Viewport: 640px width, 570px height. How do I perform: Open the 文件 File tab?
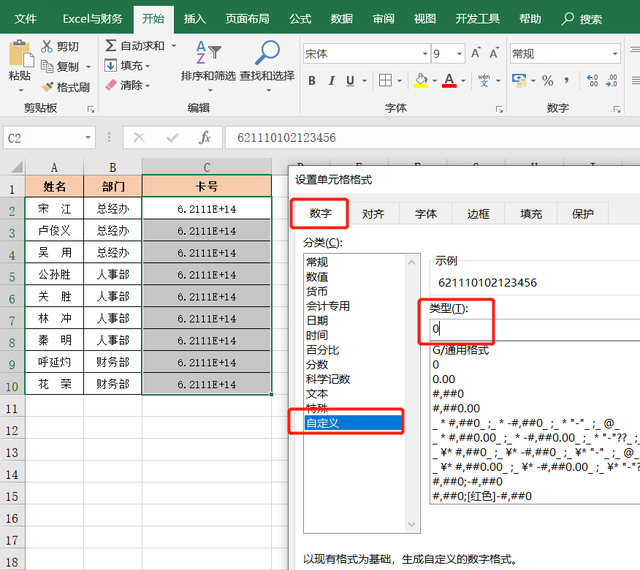pyautogui.click(x=25, y=19)
